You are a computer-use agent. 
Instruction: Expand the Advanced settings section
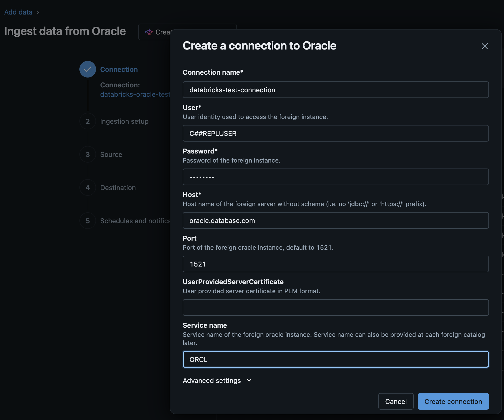[217, 380]
